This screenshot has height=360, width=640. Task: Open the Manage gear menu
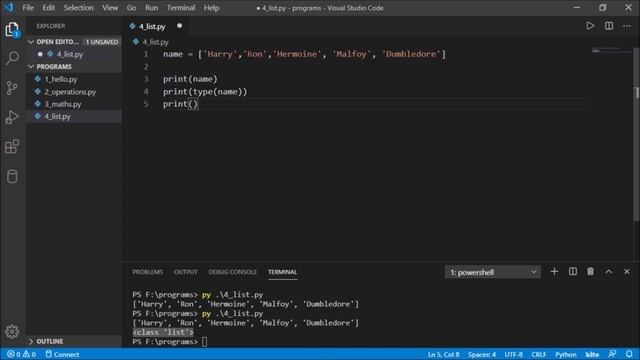[12, 331]
